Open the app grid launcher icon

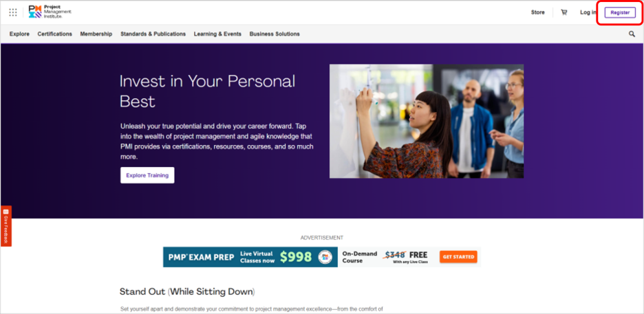(x=13, y=12)
